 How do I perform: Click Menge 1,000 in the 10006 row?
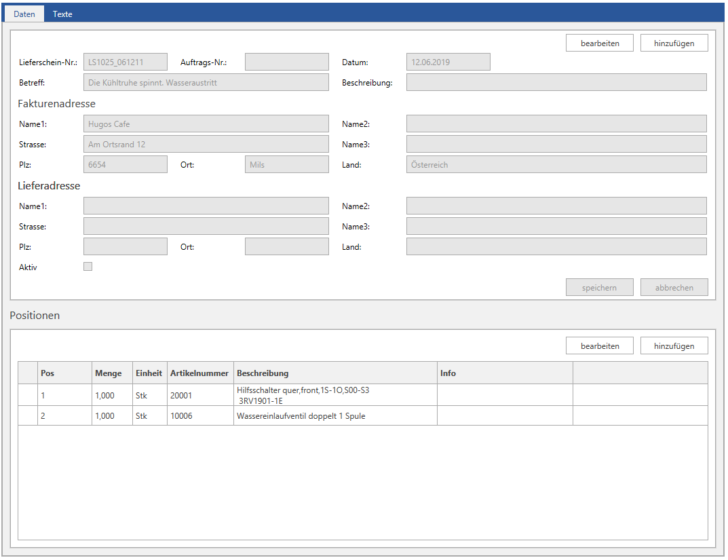(113, 416)
